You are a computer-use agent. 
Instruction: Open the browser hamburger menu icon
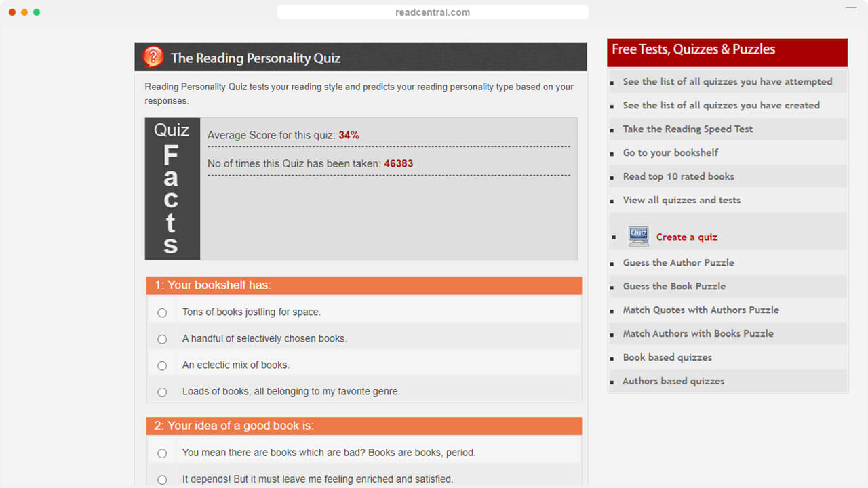[850, 12]
